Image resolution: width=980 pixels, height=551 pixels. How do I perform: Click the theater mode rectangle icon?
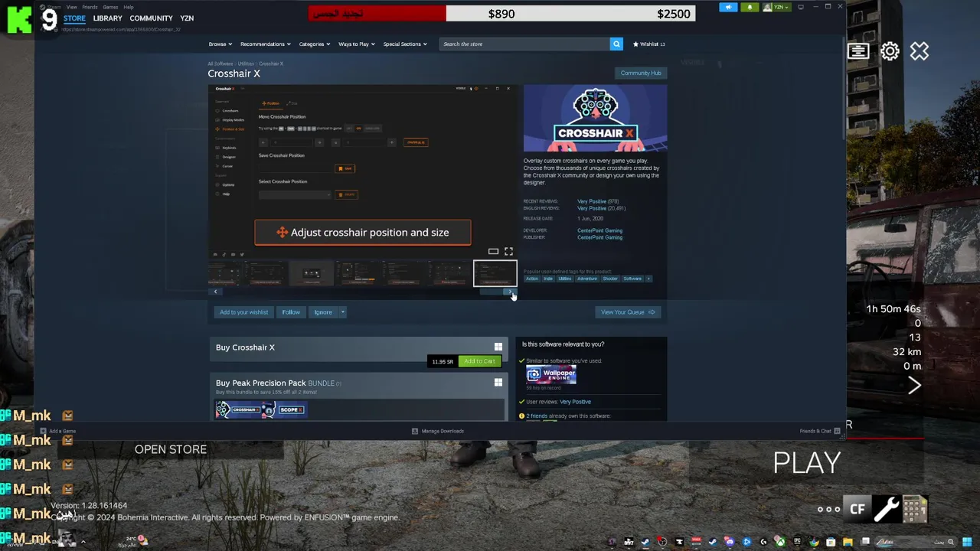493,251
